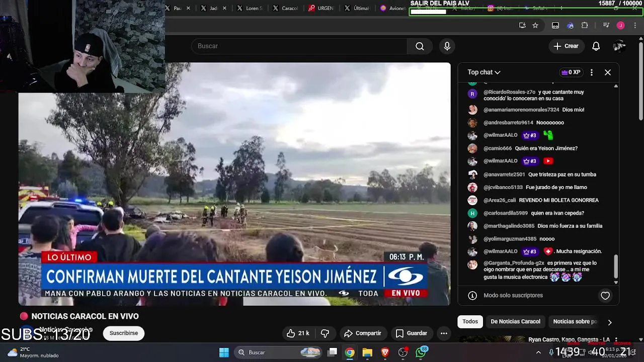Click the subscribers-only mode info icon
The height and width of the screenshot is (362, 644).
[472, 296]
